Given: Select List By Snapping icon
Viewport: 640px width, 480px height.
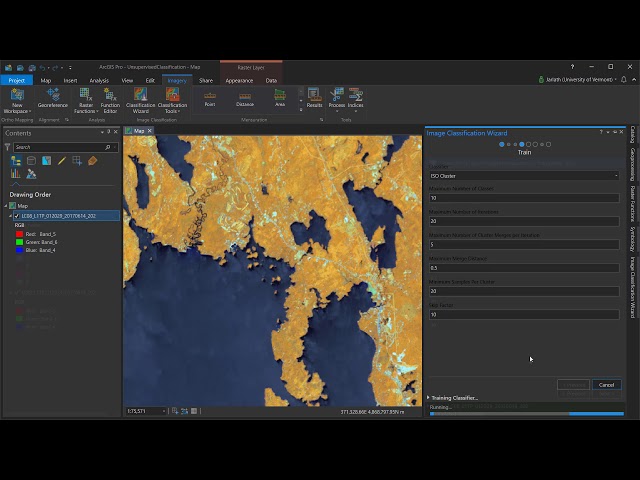Looking at the screenshot, I should pos(77,161).
